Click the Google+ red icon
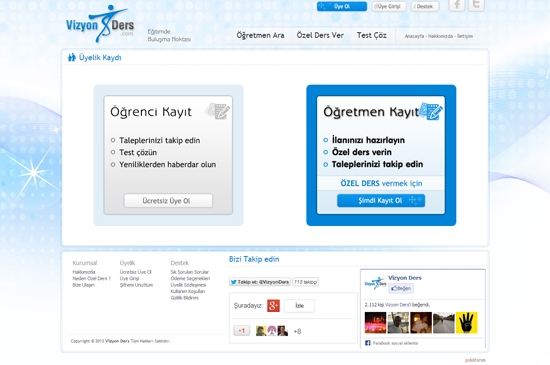The width and height of the screenshot is (550, 365). (273, 305)
